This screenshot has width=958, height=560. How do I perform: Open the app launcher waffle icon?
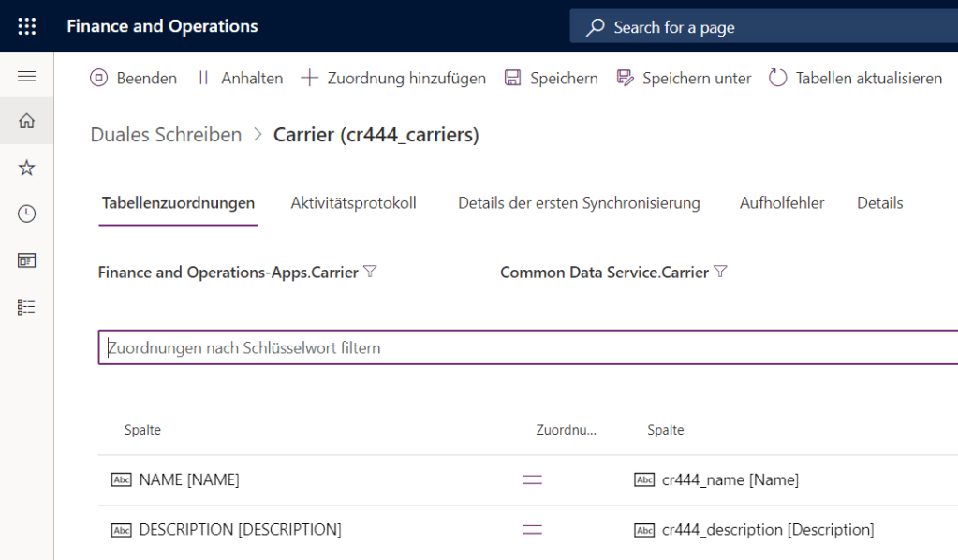27,27
